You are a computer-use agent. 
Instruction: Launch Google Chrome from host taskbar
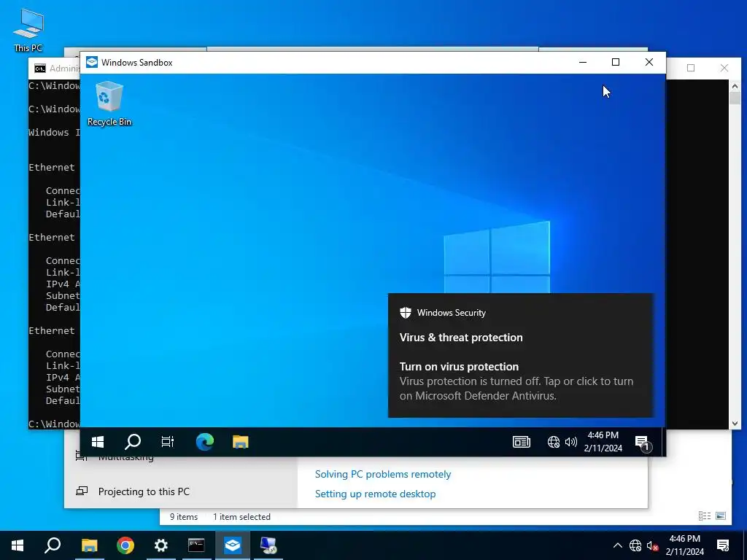pos(125,545)
